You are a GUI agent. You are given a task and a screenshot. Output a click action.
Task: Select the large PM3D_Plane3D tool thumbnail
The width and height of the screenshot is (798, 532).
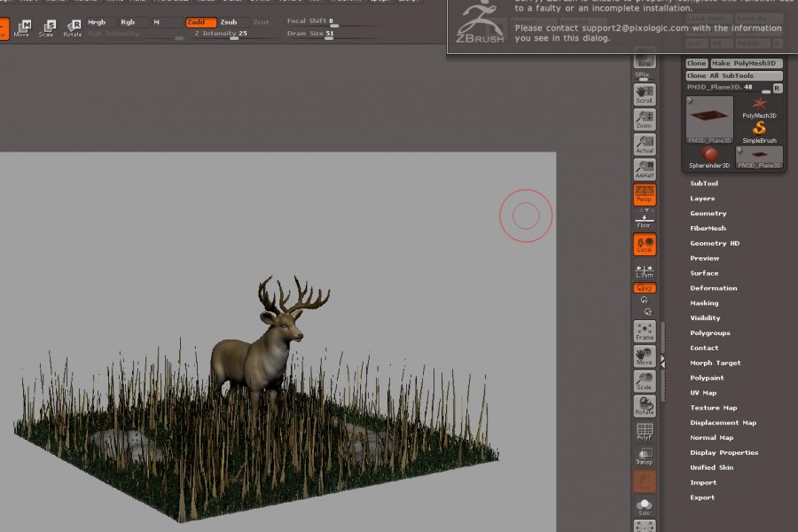pos(709,120)
